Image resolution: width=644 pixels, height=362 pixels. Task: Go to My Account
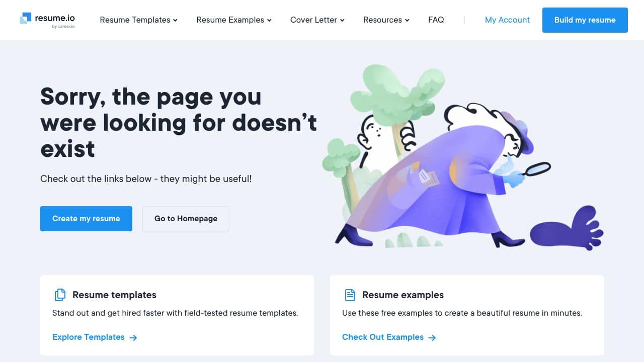(x=507, y=20)
